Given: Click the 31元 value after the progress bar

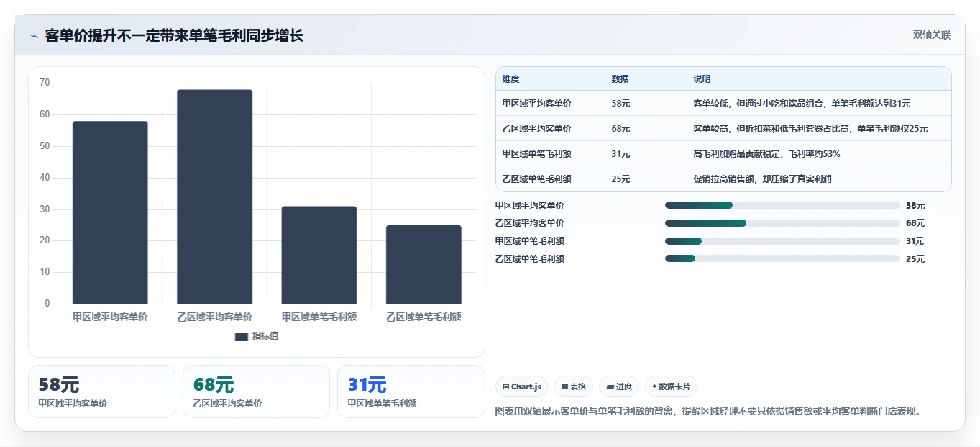Looking at the screenshot, I should tap(915, 242).
